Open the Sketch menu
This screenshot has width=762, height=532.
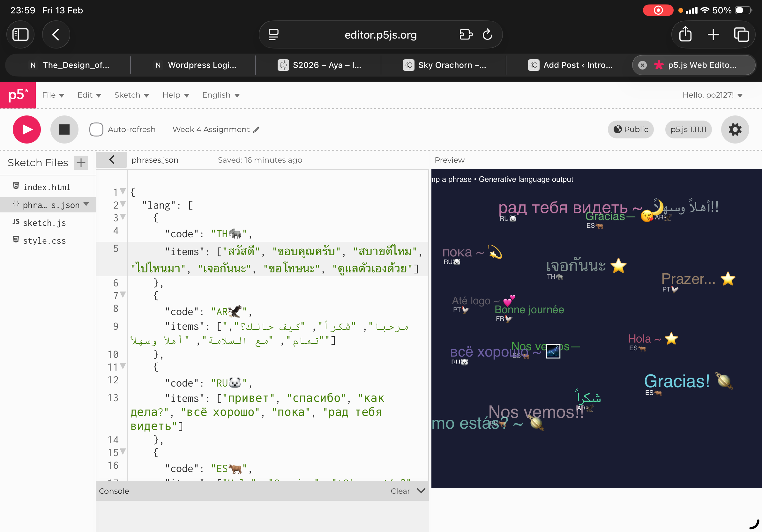click(x=131, y=95)
